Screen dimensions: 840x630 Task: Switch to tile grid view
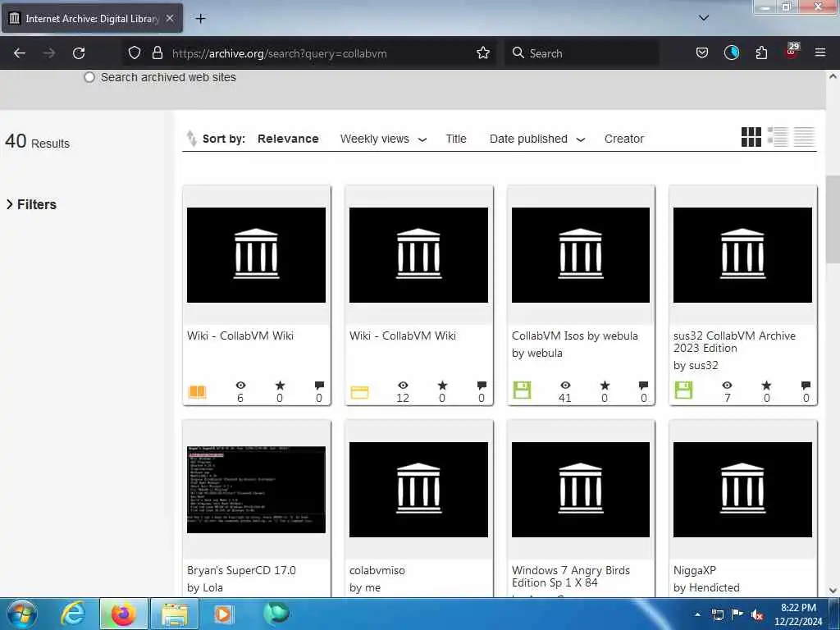(x=751, y=137)
